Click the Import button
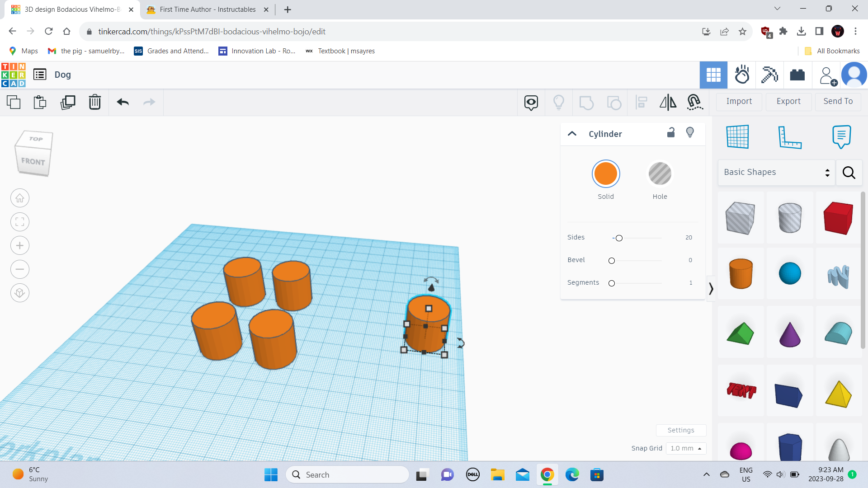The width and height of the screenshot is (868, 488). coord(739,102)
